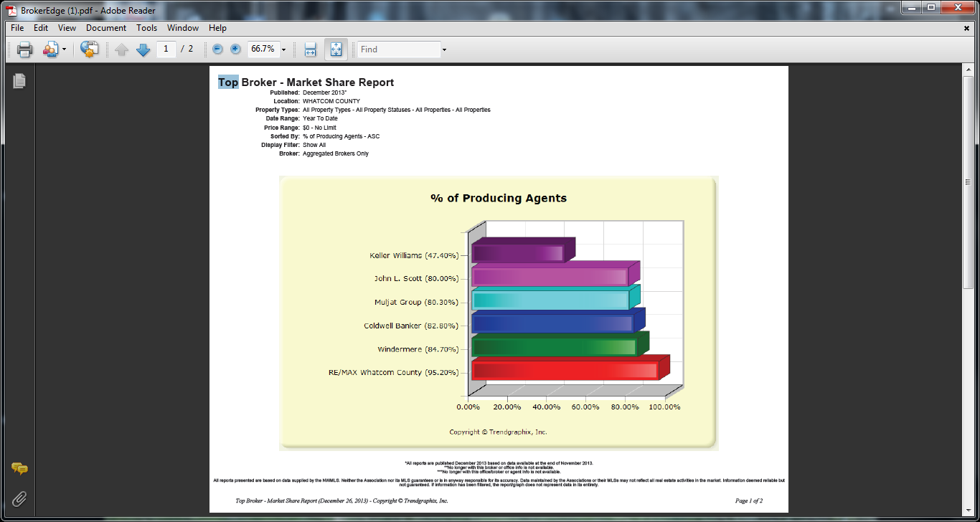Image resolution: width=980 pixels, height=522 pixels.
Task: Click the December 2013* published value
Action: pyautogui.click(x=325, y=92)
